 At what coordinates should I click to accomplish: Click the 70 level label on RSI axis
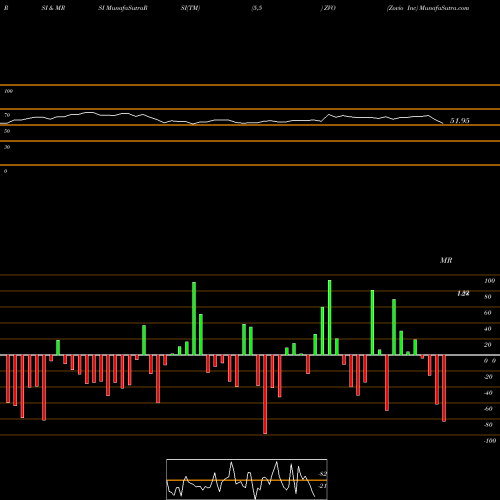(7, 115)
